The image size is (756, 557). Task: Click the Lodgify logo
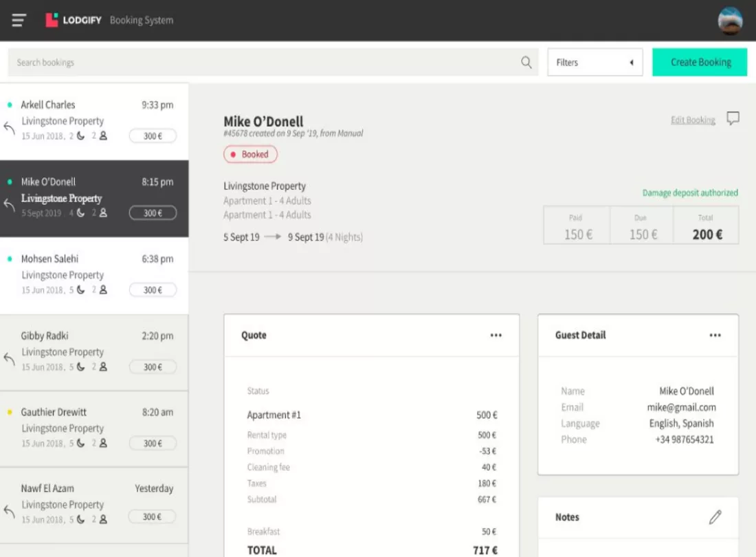point(74,20)
